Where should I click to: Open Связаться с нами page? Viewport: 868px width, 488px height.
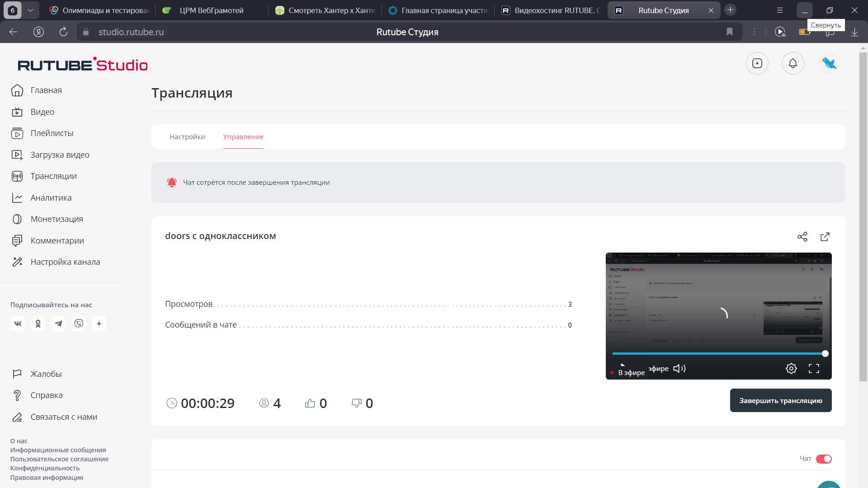pos(54,417)
